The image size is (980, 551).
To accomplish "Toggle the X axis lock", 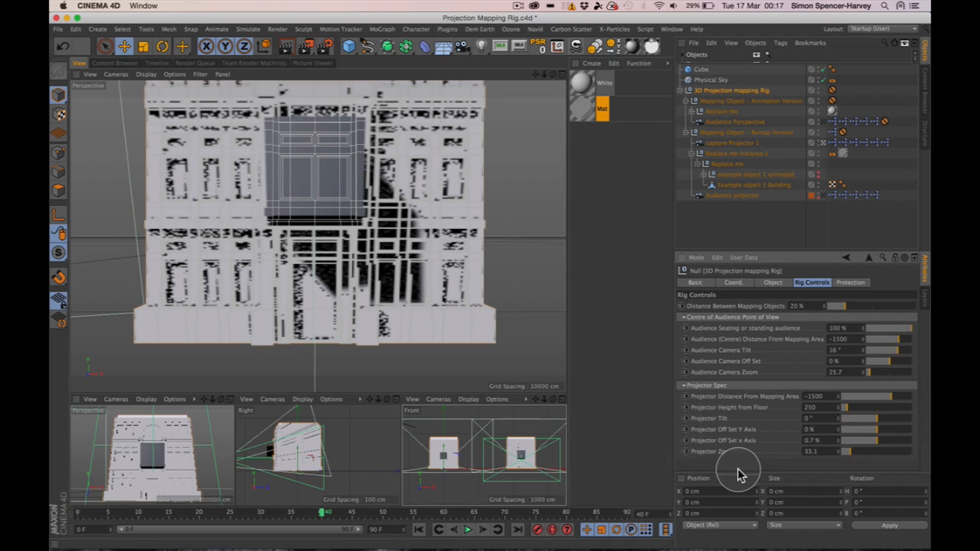I will 206,47.
